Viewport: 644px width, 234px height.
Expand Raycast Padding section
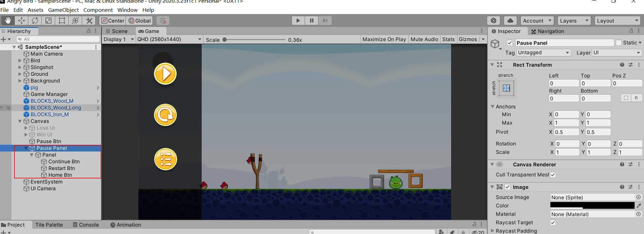pos(493,231)
